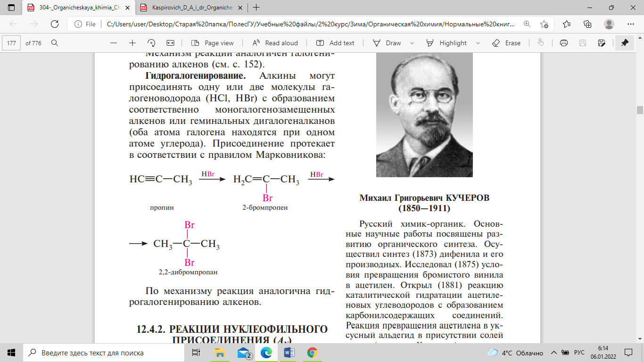Zoom out the PDF document
The image size is (644, 362).
[x=114, y=43]
